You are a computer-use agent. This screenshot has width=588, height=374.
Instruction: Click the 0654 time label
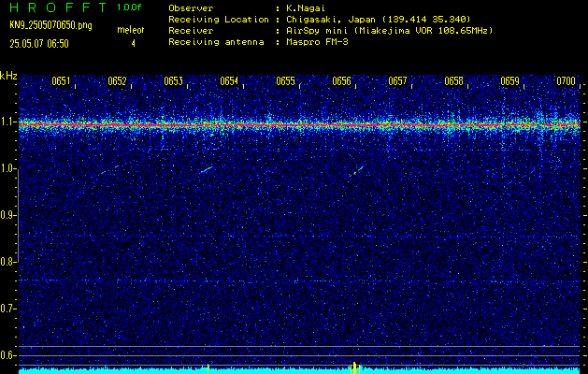click(229, 81)
